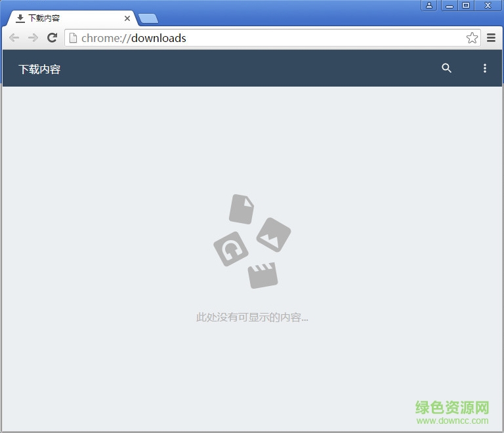The image size is (504, 433).
Task: Click the browser forward arrow
Action: pyautogui.click(x=33, y=38)
